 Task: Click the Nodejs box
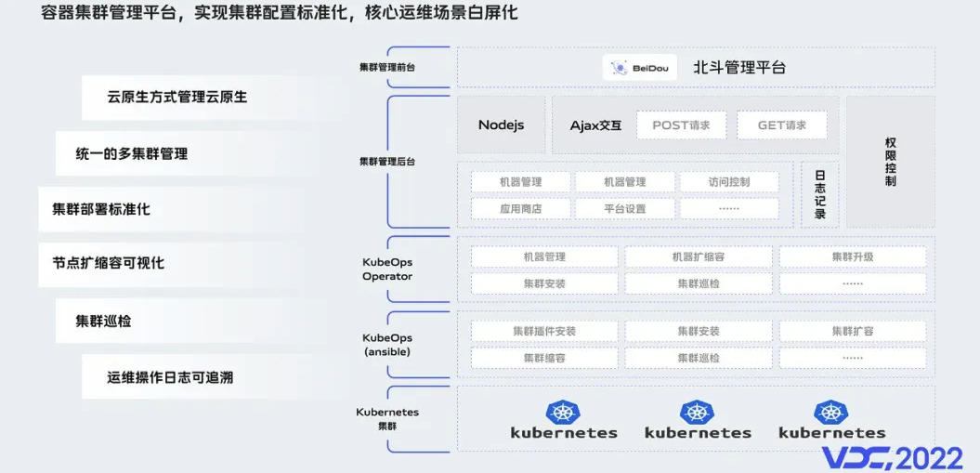point(502,125)
